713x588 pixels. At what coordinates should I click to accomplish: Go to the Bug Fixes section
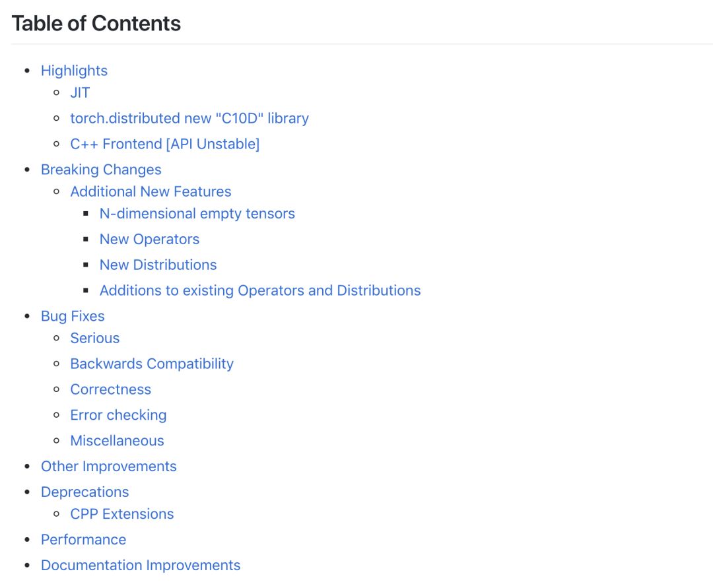pos(73,316)
